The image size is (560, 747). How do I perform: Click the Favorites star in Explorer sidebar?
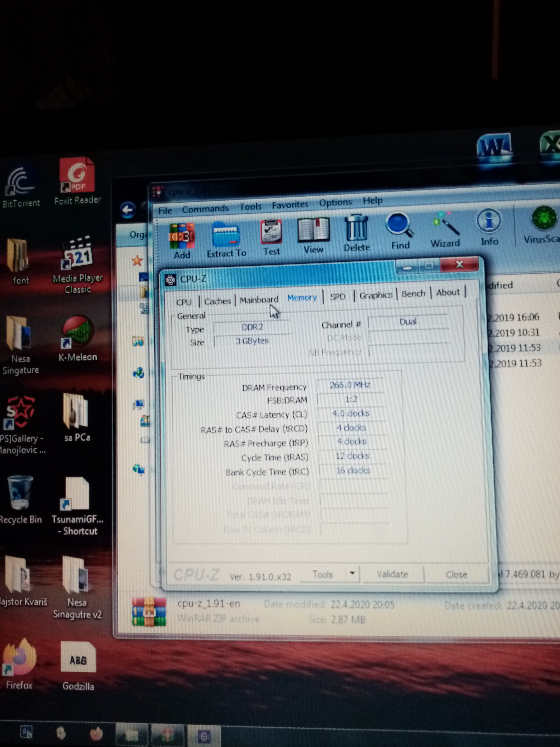click(137, 261)
